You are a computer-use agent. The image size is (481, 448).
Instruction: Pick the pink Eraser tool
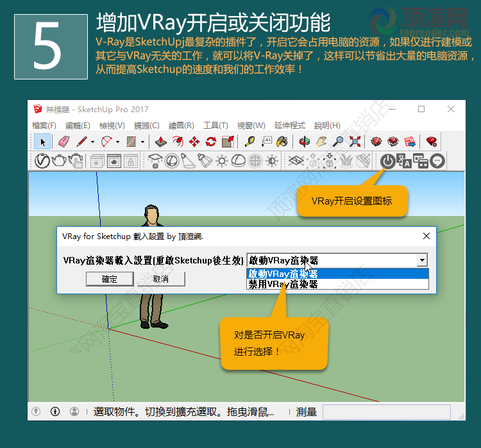(63, 142)
